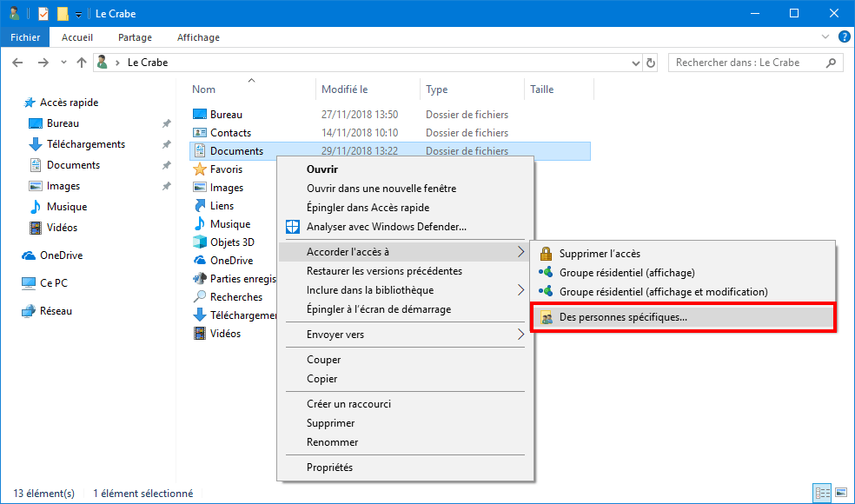This screenshot has height=504, width=855.
Task: Go forward with the right arrow
Action: (x=43, y=63)
